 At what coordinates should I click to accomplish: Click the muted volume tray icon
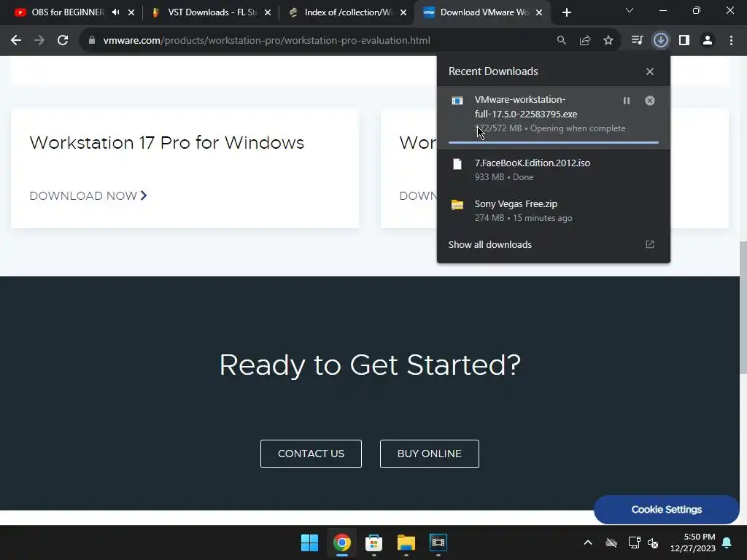click(653, 542)
